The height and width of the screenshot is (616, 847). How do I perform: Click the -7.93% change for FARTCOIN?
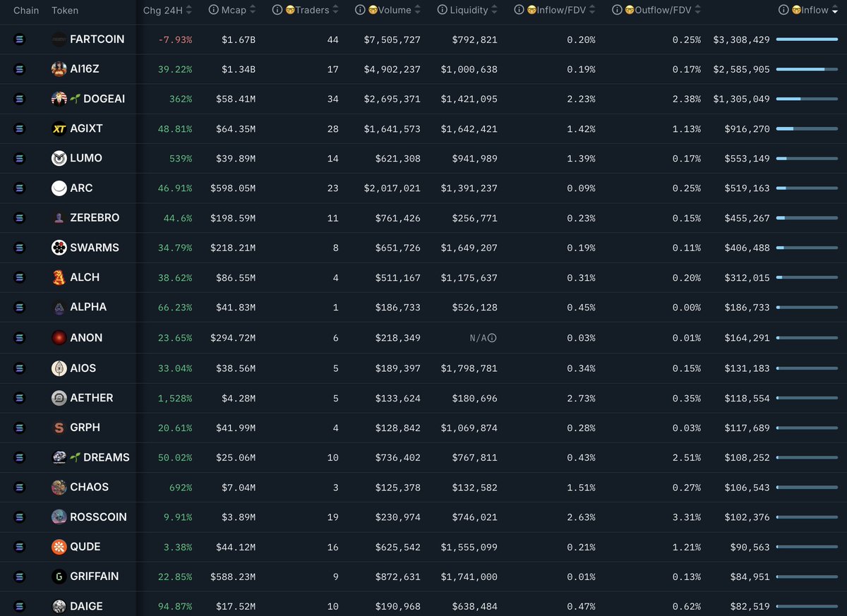[x=175, y=40]
